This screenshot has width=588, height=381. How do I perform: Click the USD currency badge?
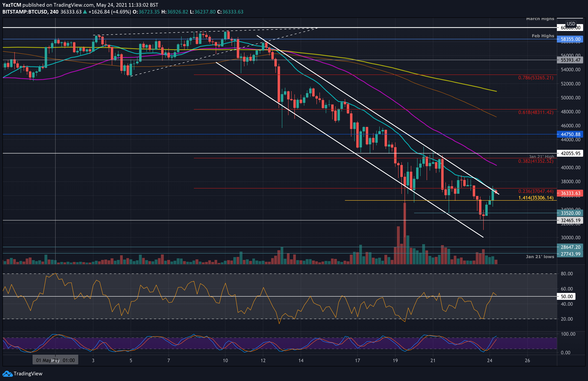pos(571,24)
